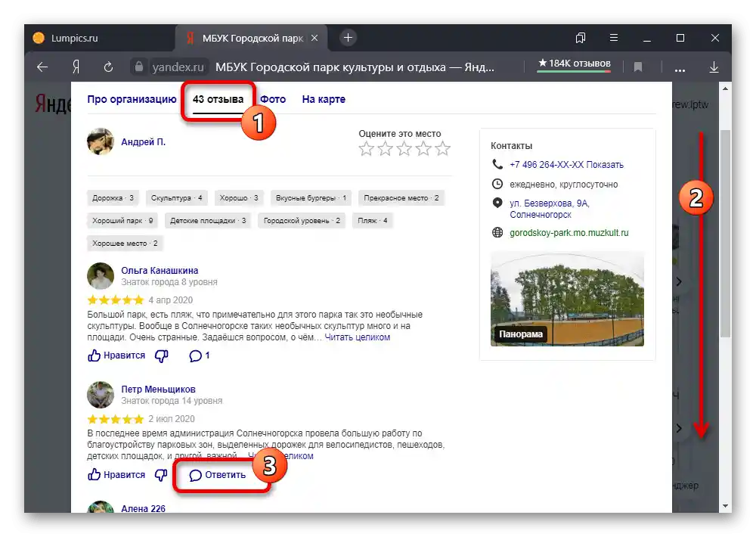The width and height of the screenshot is (756, 537).
Task: Click the upper right-chevron behind the popup
Action: coord(679,281)
